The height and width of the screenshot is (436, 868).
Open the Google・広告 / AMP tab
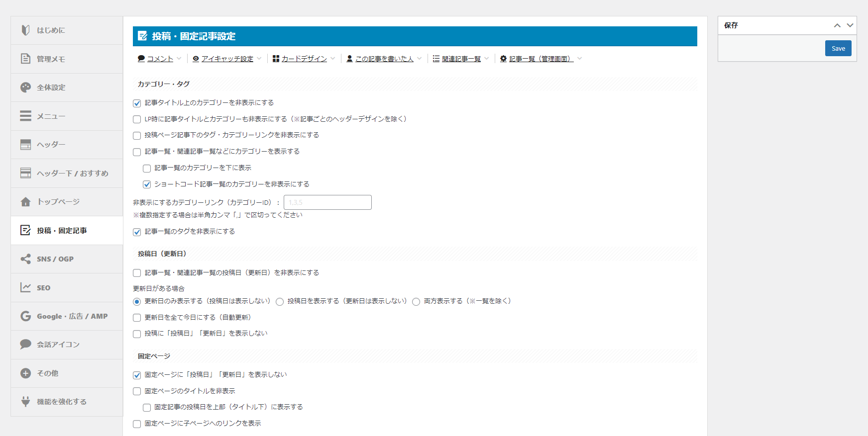pyautogui.click(x=67, y=316)
